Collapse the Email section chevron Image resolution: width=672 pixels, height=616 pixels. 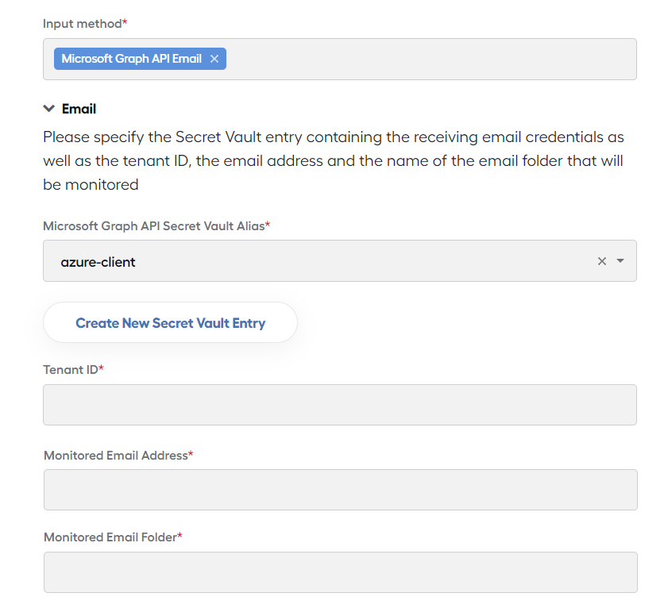pos(49,109)
